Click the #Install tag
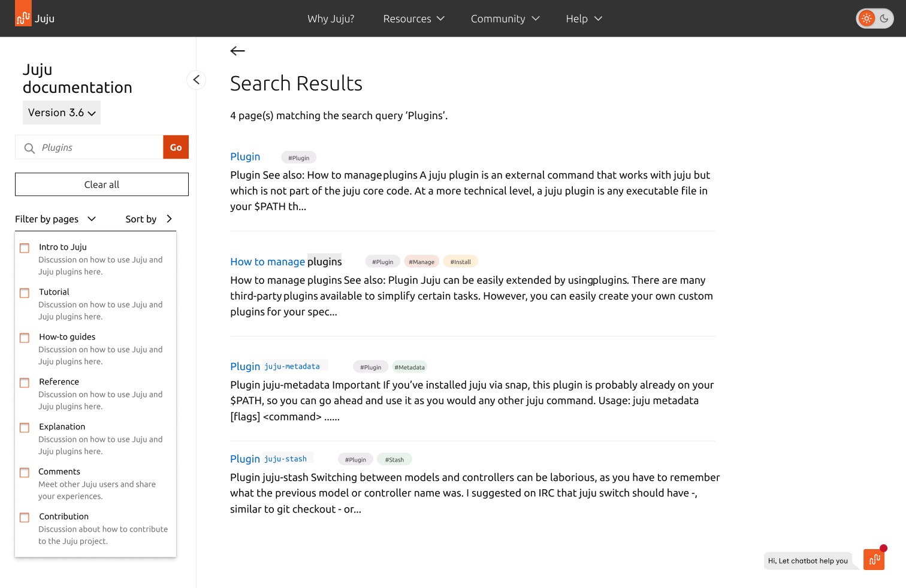This screenshot has width=906, height=588. coord(460,262)
